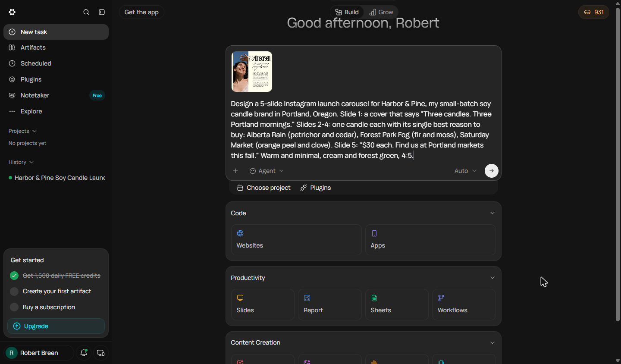The width and height of the screenshot is (621, 364).
Task: Toggle the completed daily FREE credits checkmark
Action: (14, 276)
